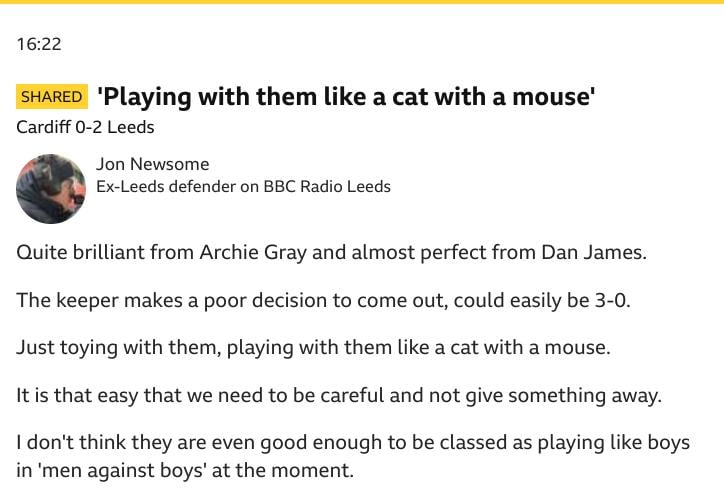
Task: Click the name 'Archie Gray' in the text
Action: point(253,253)
